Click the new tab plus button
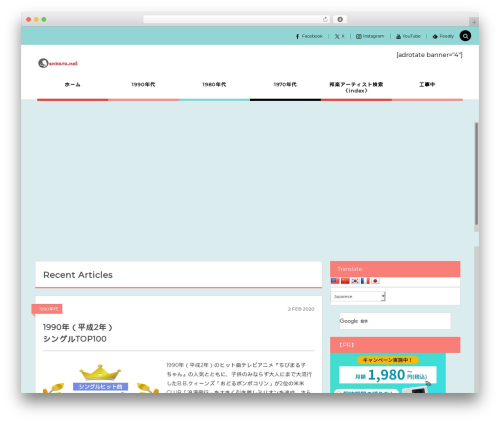The image size is (500, 423). [x=474, y=22]
